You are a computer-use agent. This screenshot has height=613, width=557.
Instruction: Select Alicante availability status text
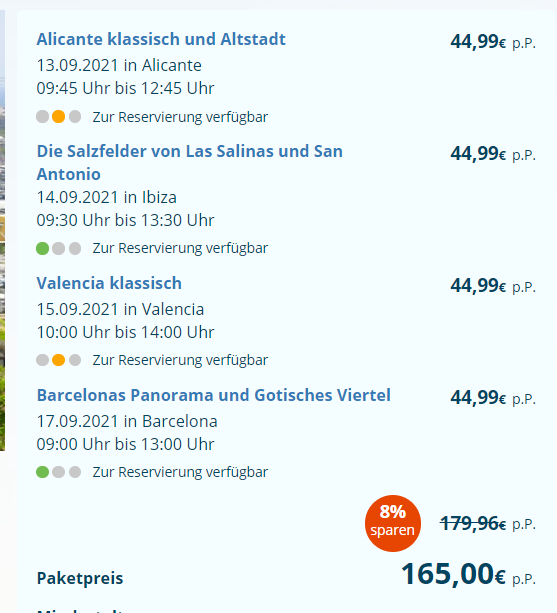point(180,117)
